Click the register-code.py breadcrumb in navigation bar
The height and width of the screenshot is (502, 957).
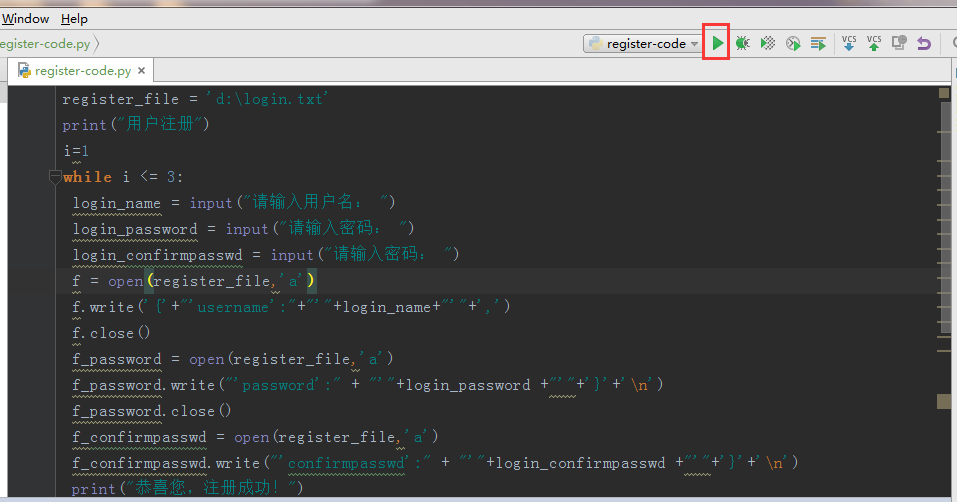[45, 44]
